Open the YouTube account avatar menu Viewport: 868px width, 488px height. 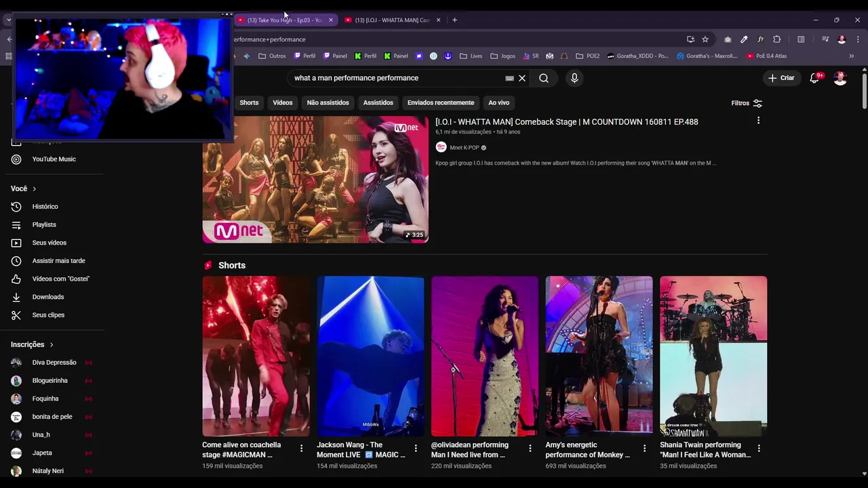pos(840,78)
